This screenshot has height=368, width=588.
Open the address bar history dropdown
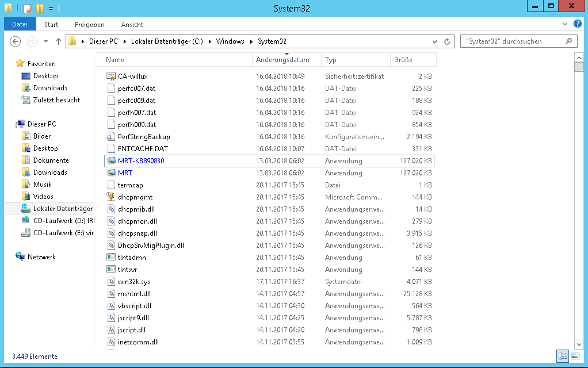(x=435, y=41)
